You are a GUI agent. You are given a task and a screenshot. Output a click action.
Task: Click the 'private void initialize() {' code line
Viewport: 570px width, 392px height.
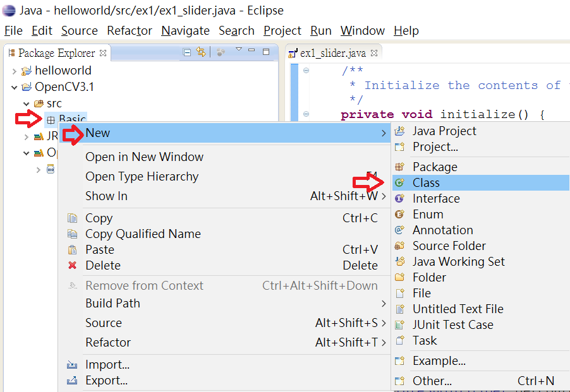point(443,115)
